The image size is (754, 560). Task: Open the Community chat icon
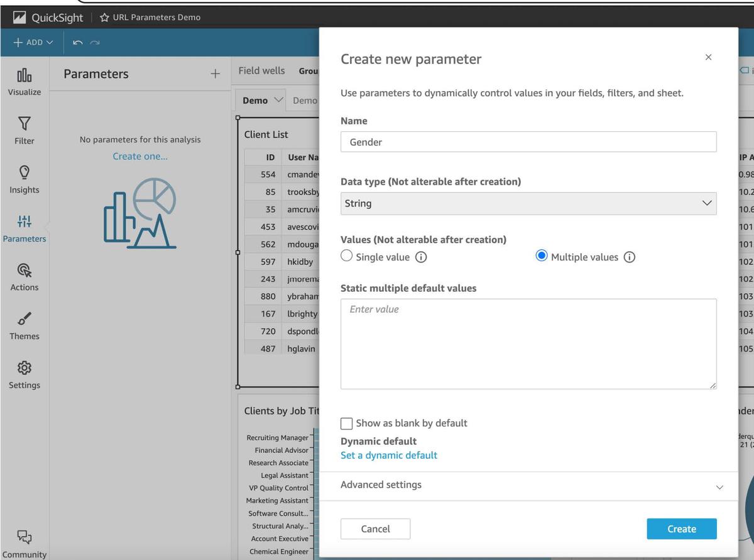(x=25, y=537)
